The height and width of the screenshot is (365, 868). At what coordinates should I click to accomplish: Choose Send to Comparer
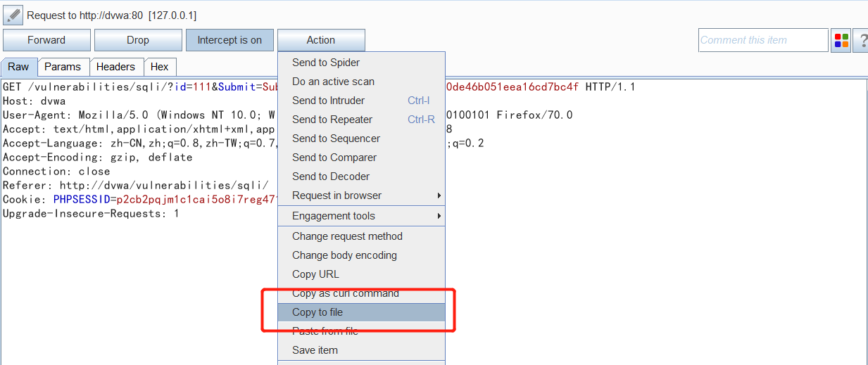(x=362, y=158)
